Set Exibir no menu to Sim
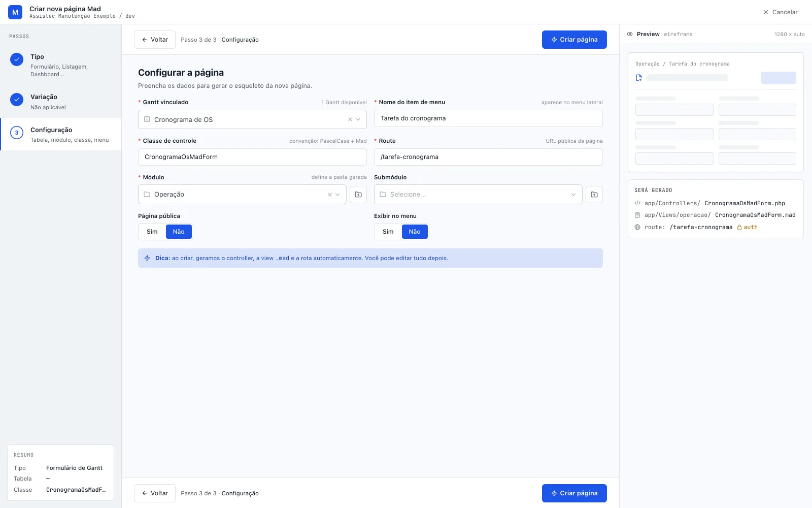Viewport: 812px width, 508px height. tap(388, 232)
